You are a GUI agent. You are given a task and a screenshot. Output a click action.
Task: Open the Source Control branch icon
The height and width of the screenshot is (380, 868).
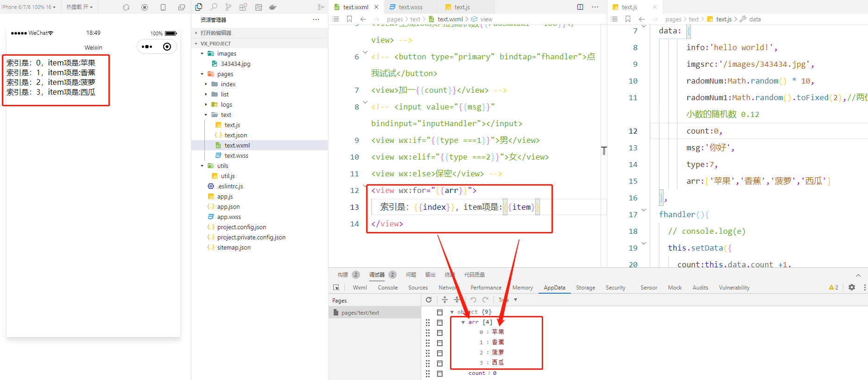click(x=228, y=7)
